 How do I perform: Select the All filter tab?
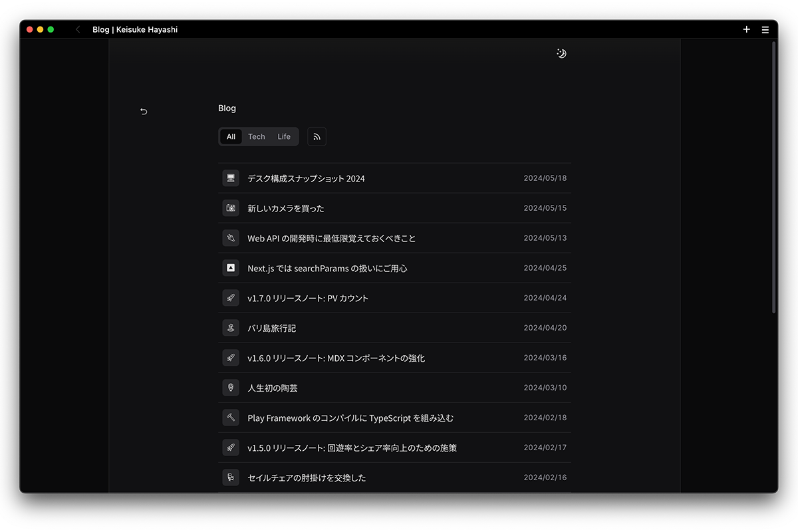click(x=231, y=136)
